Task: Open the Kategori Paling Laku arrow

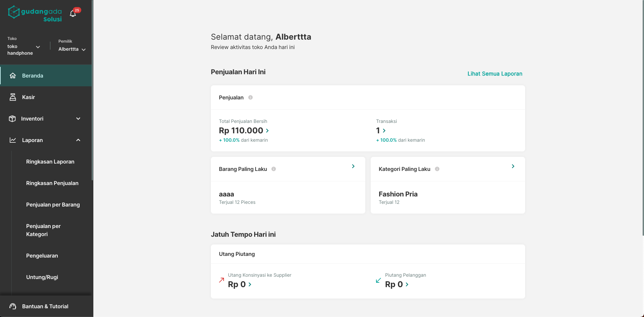Action: (513, 166)
